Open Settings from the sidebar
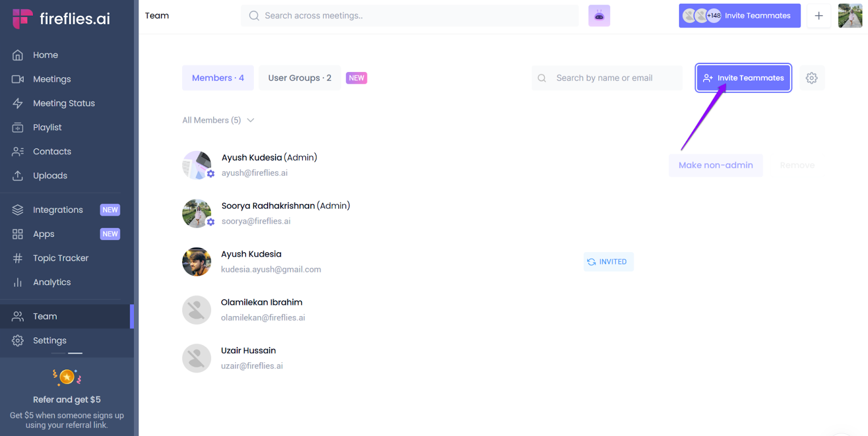Viewport: 868px width, 436px height. pyautogui.click(x=50, y=341)
